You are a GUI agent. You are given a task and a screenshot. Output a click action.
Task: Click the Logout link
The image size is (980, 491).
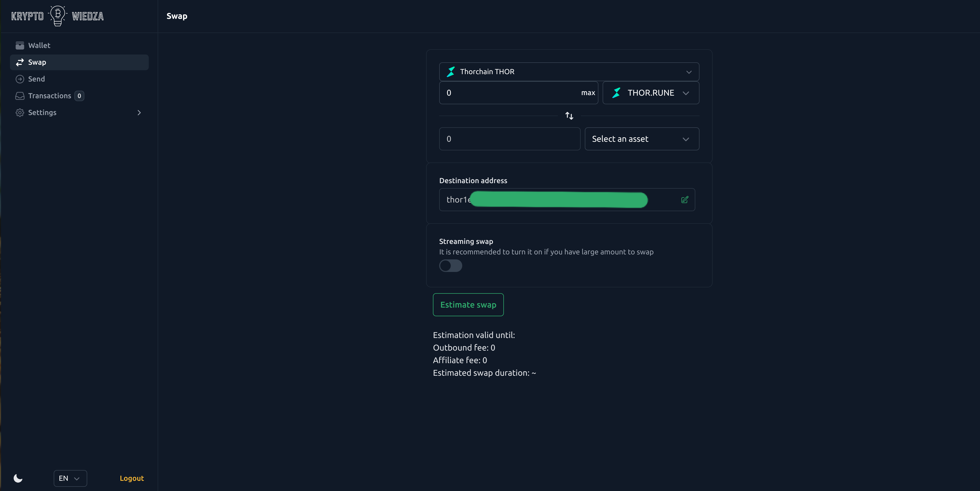point(132,478)
